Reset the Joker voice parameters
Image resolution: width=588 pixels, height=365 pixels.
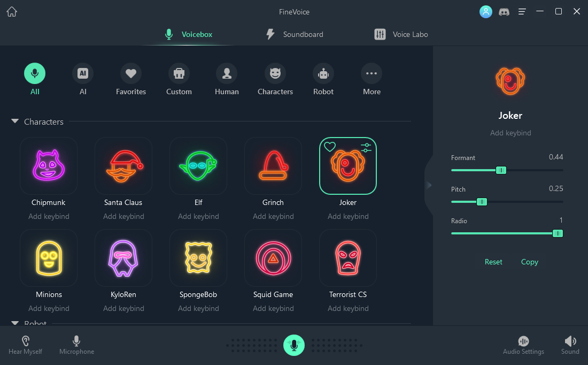493,262
